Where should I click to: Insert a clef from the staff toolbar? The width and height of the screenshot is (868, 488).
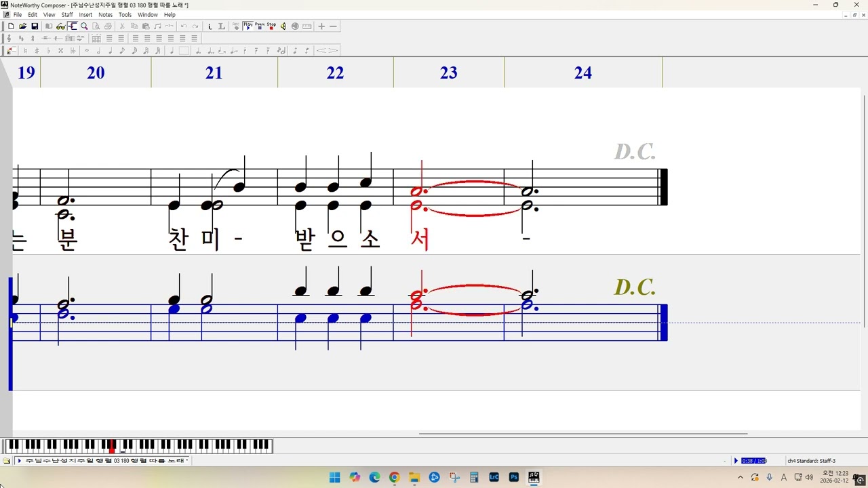click(x=9, y=39)
